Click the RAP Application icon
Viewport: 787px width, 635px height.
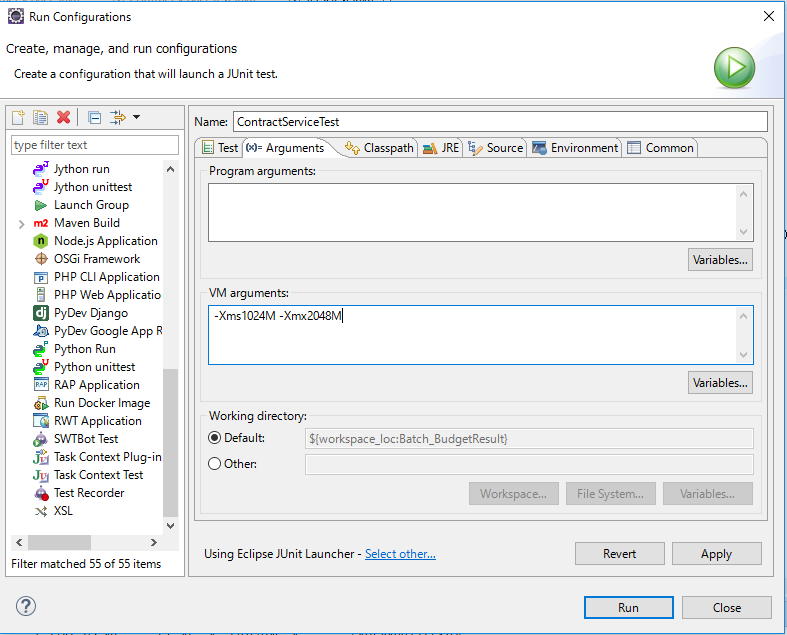41,385
